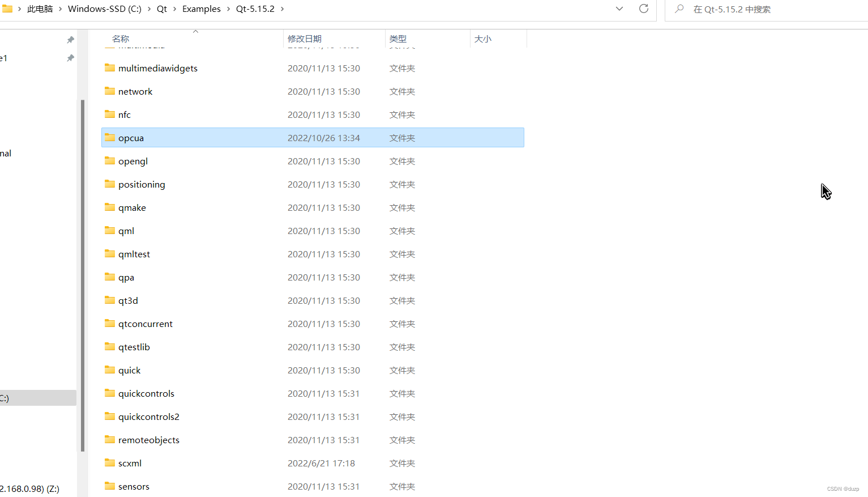
Task: Select the folder name text 'opcua'
Action: (x=131, y=138)
